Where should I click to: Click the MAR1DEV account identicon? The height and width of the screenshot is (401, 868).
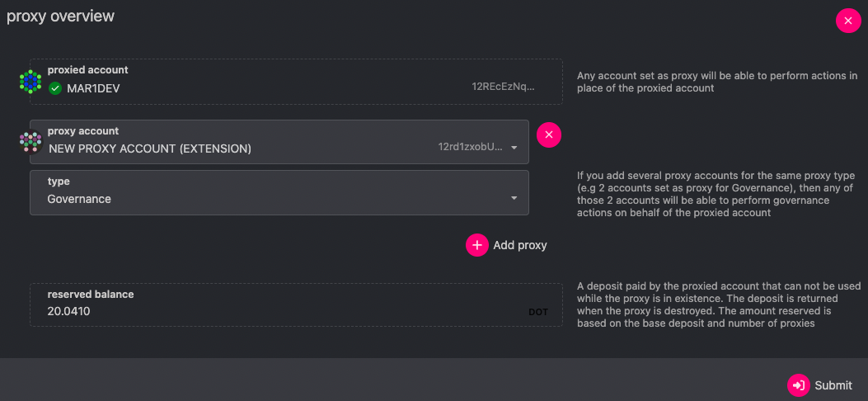tap(30, 81)
